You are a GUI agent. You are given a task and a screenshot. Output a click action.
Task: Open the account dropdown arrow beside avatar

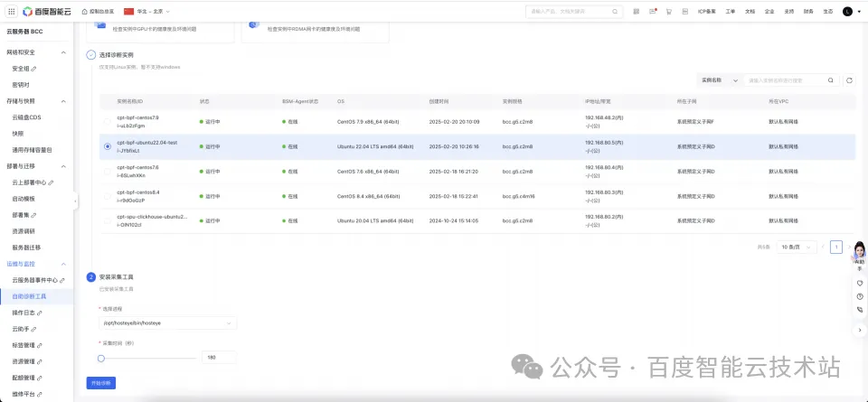859,11
